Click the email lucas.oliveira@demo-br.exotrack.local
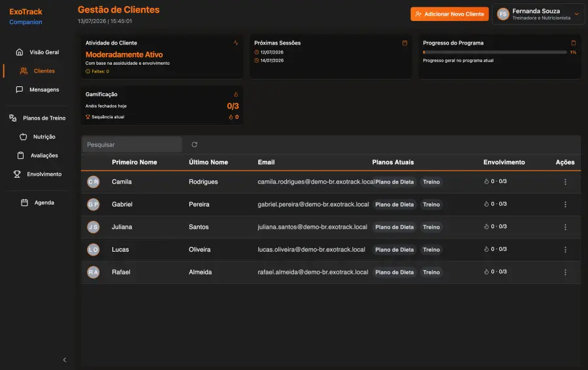The height and width of the screenshot is (370, 588). 311,250
